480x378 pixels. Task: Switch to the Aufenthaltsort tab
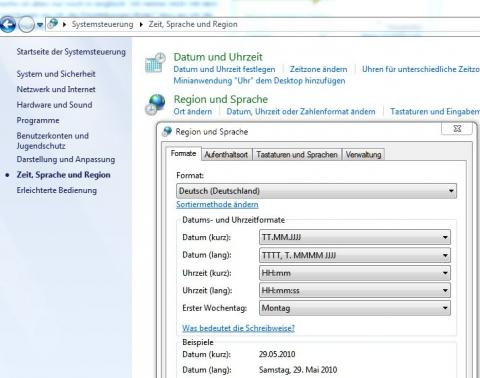pos(226,155)
